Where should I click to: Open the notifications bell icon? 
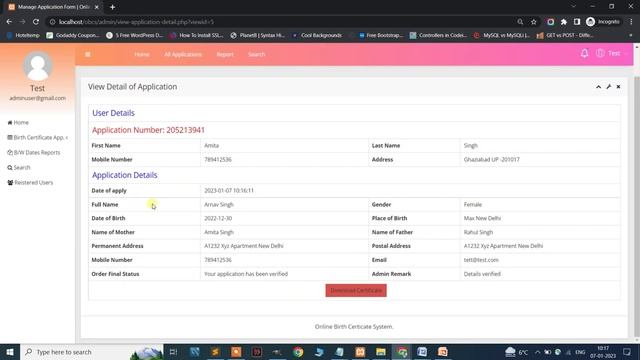584,53
